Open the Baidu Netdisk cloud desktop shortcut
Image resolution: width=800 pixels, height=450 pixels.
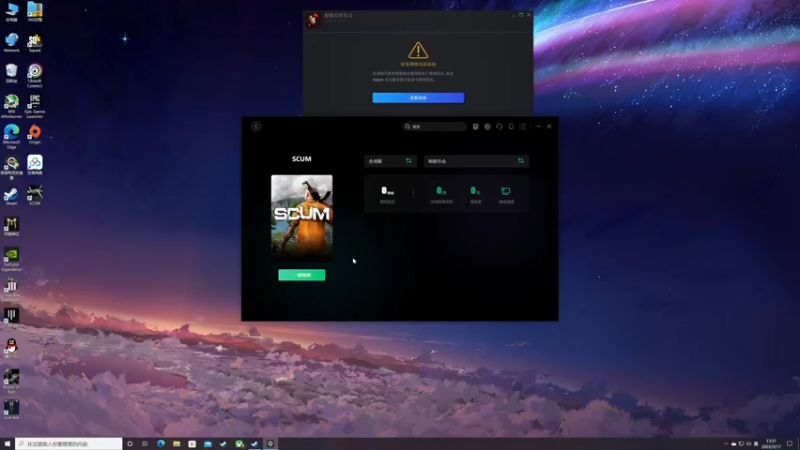[x=35, y=165]
